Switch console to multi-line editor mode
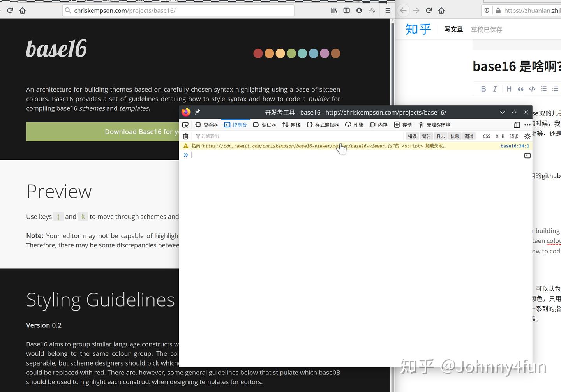561x392 pixels. click(x=527, y=155)
